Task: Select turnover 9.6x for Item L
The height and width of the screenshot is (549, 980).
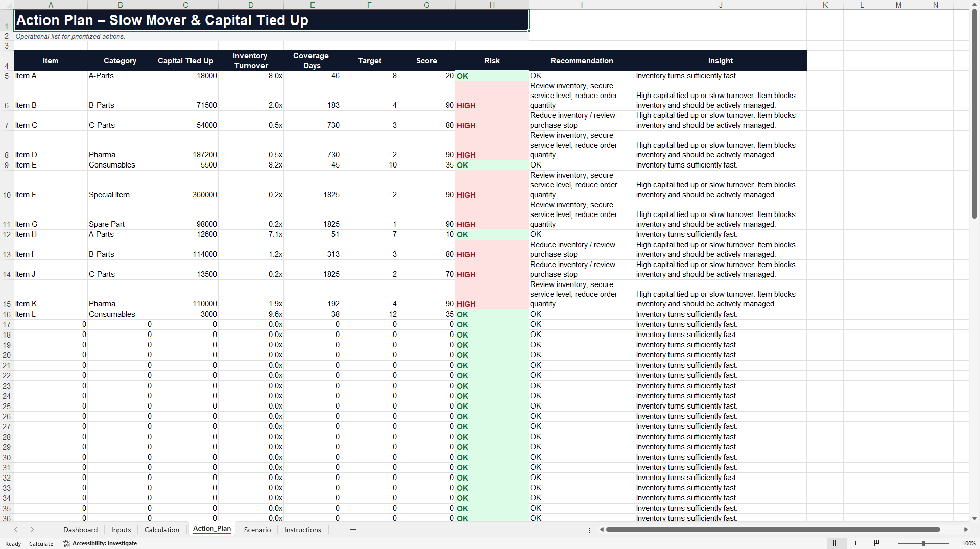Action: [x=251, y=315]
